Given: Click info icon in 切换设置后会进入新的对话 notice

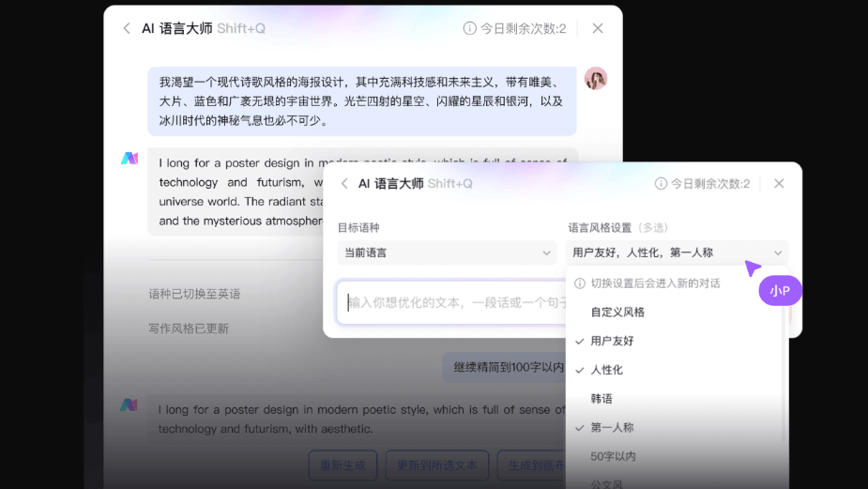Looking at the screenshot, I should pos(580,283).
